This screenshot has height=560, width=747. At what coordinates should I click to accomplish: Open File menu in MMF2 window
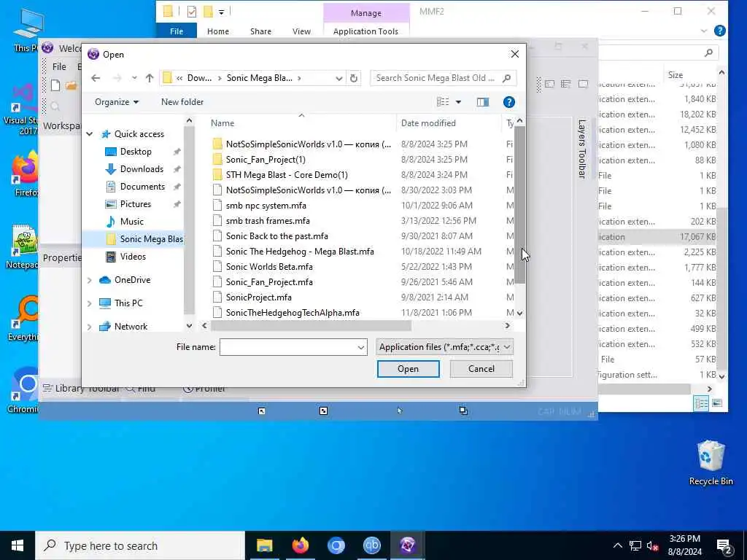[x=59, y=66]
